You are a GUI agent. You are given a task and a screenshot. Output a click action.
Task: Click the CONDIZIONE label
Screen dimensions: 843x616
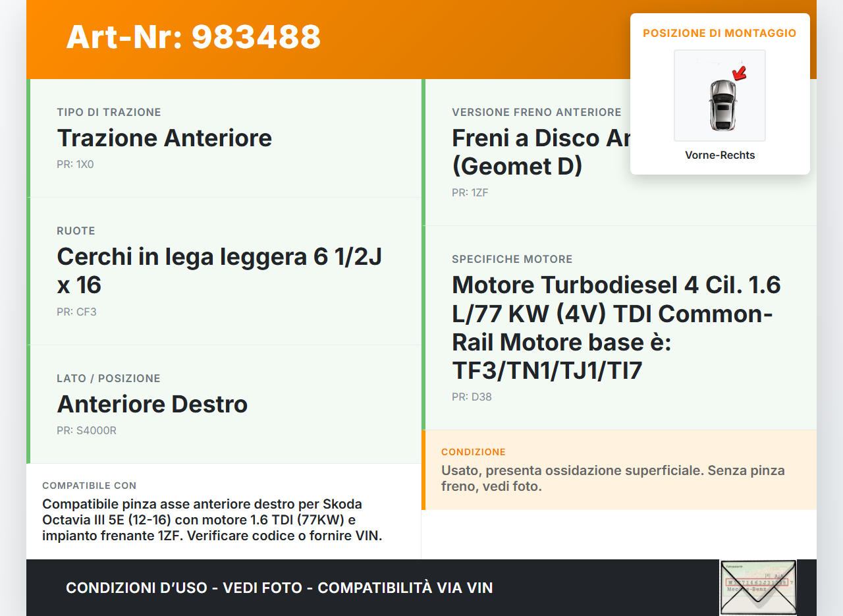click(x=474, y=453)
